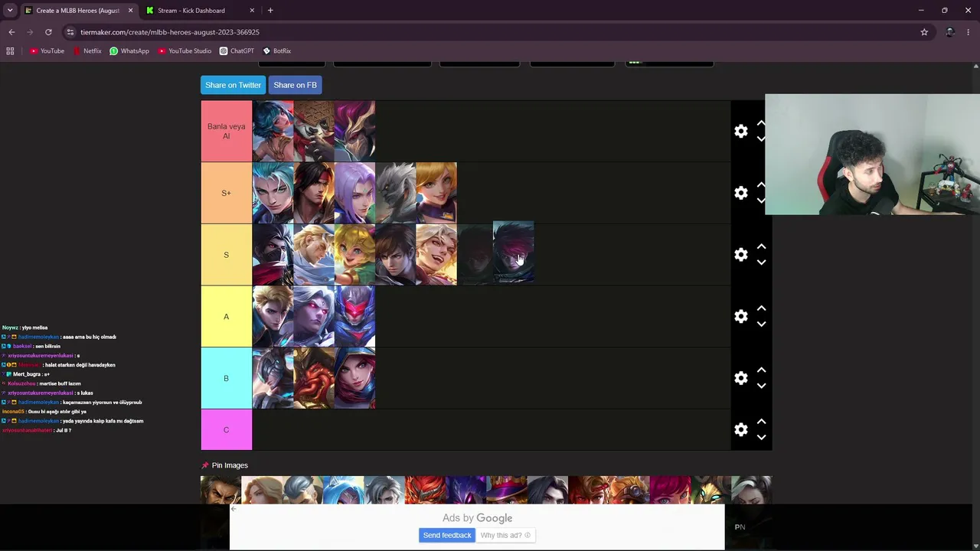The height and width of the screenshot is (551, 980).
Task: Open the Chrome apps grid shortcut
Action: coord(10,51)
